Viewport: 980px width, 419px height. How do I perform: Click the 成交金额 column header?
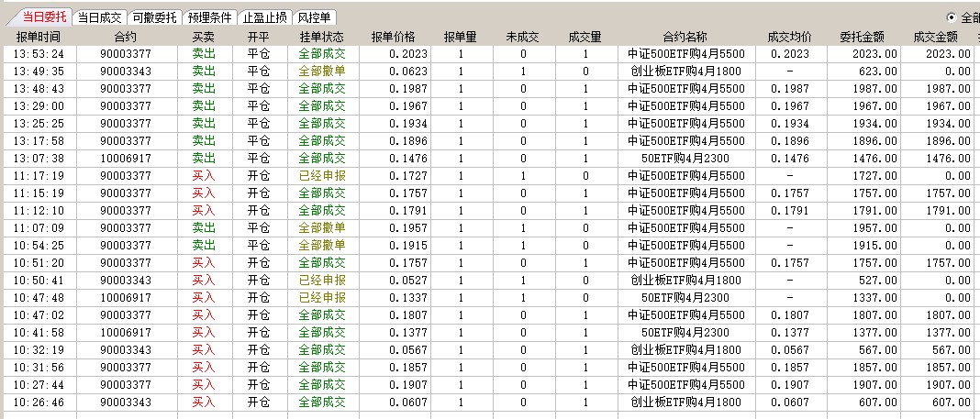coord(935,37)
